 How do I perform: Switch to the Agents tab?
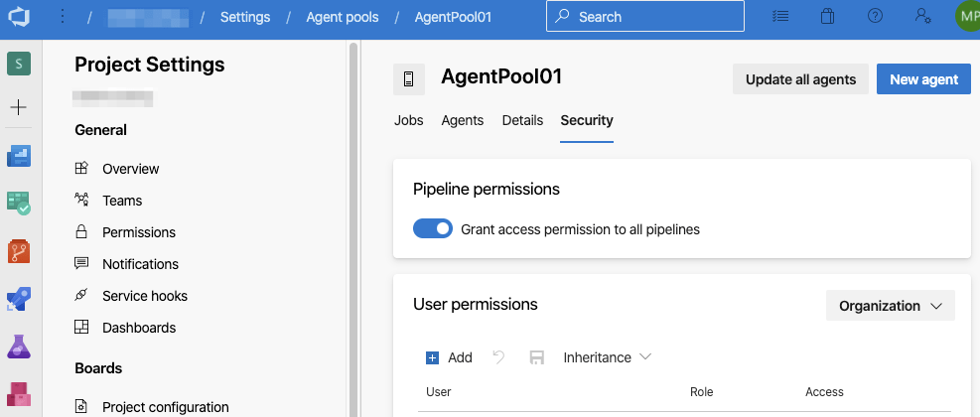[x=462, y=120]
